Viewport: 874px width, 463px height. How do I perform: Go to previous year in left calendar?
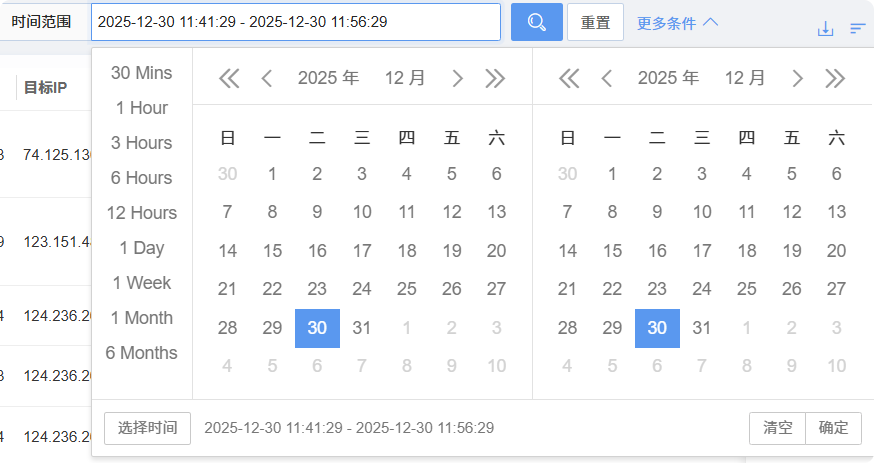(229, 78)
